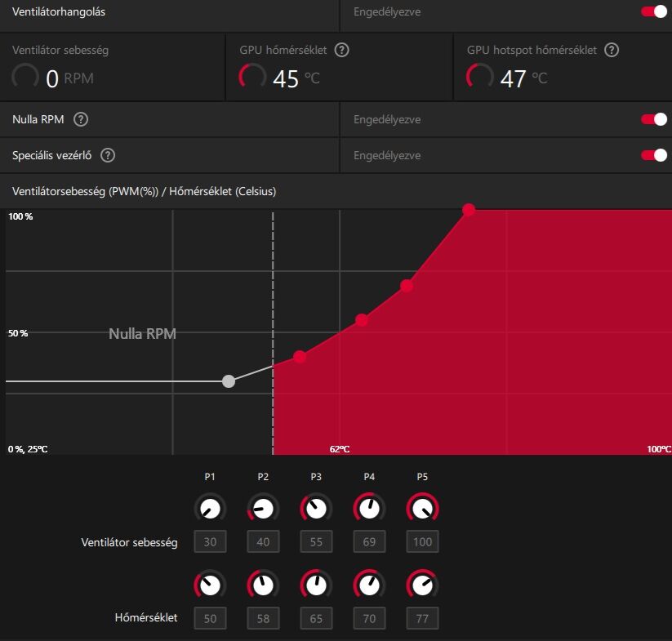Select the P4 curve point near 69 percent

click(407, 286)
